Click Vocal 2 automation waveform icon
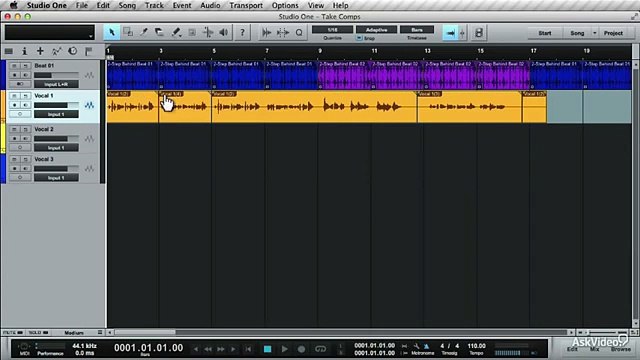The width and height of the screenshot is (640, 360). [89, 139]
